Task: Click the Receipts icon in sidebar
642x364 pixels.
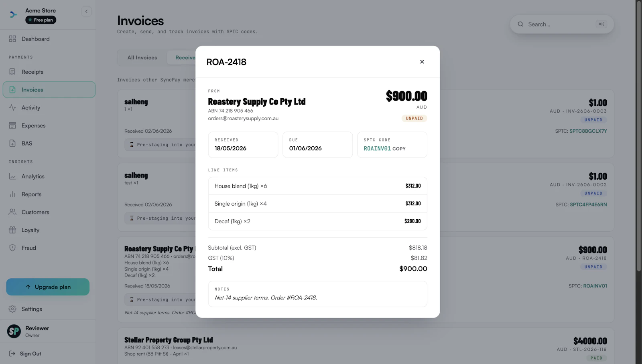Action: pos(12,72)
